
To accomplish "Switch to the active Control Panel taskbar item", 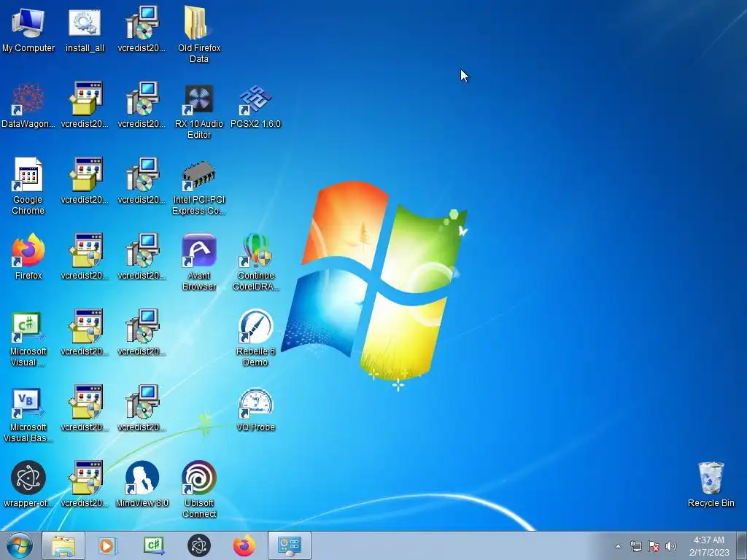I will tap(289, 545).
